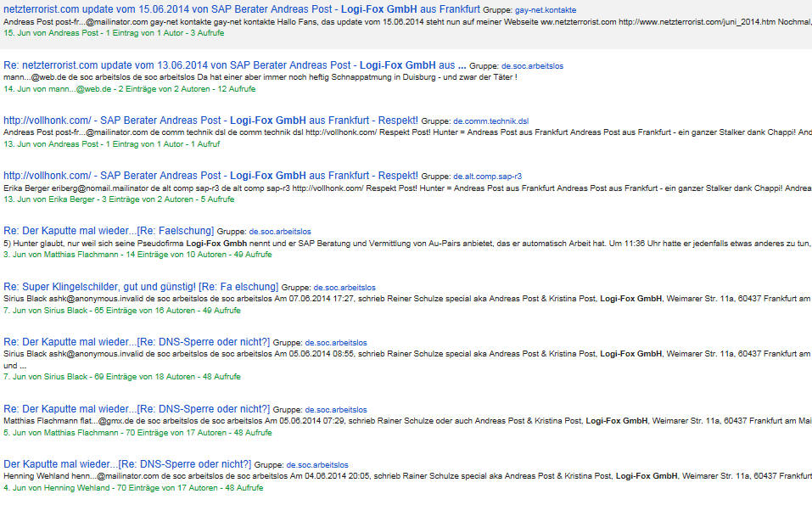
Task: Open thread 'Re: Der Kaputte mal wieder...[Re: Faelschung]'
Action: 109,231
